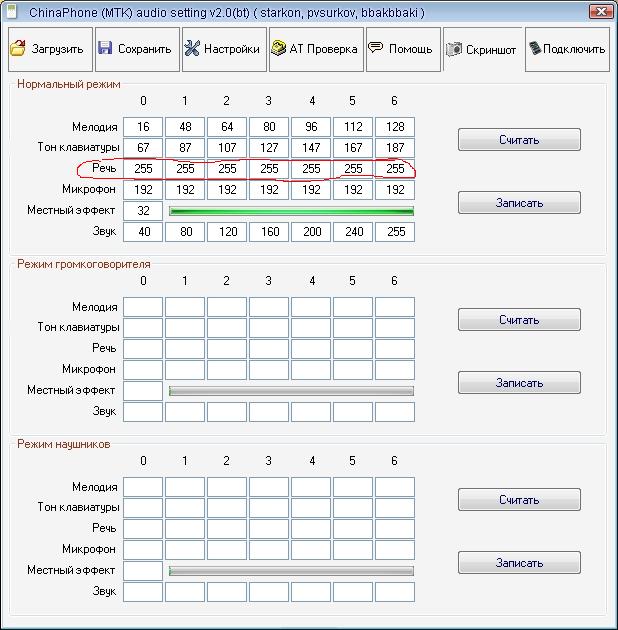Click Местный эффект bar in громкоговорителя section

(x=291, y=391)
